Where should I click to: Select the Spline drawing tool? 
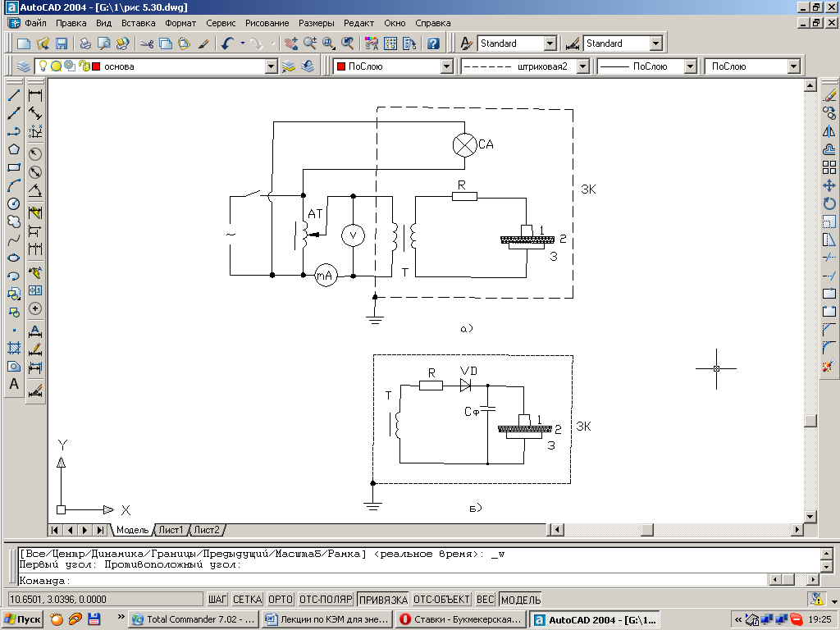[x=14, y=240]
